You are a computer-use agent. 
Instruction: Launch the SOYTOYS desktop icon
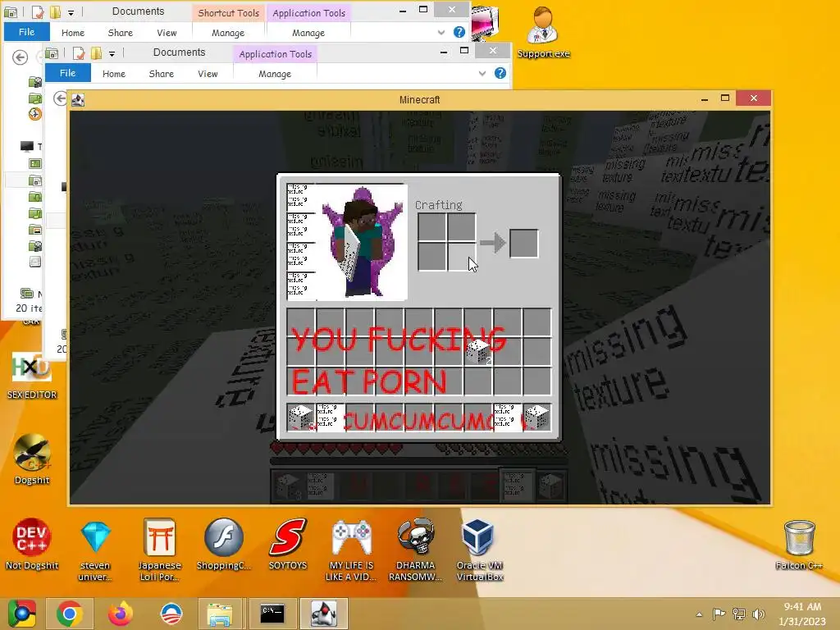(288, 544)
